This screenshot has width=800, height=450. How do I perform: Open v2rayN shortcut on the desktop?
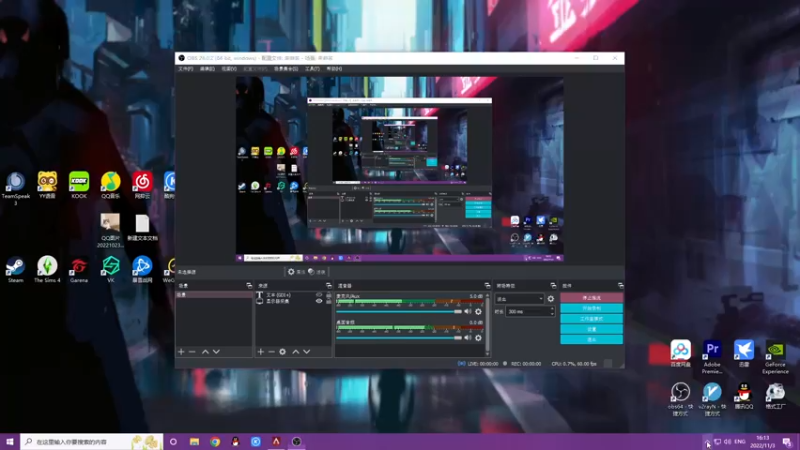pos(712,399)
